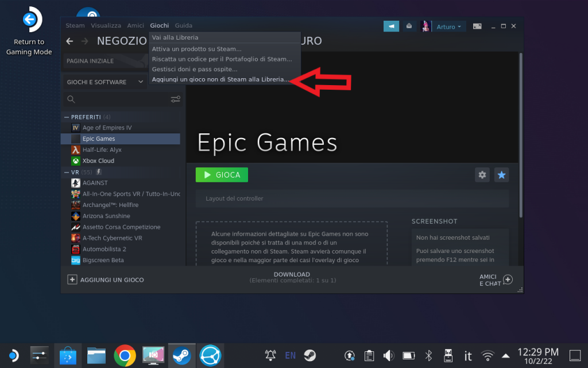This screenshot has height=368, width=588.
Task: Open the blue circular app next to Steam in taskbar
Action: click(210, 355)
